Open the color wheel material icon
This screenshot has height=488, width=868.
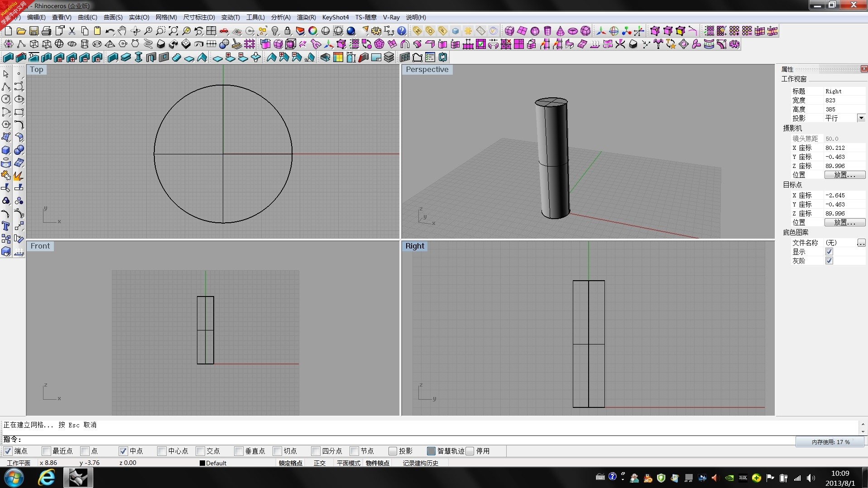313,31
